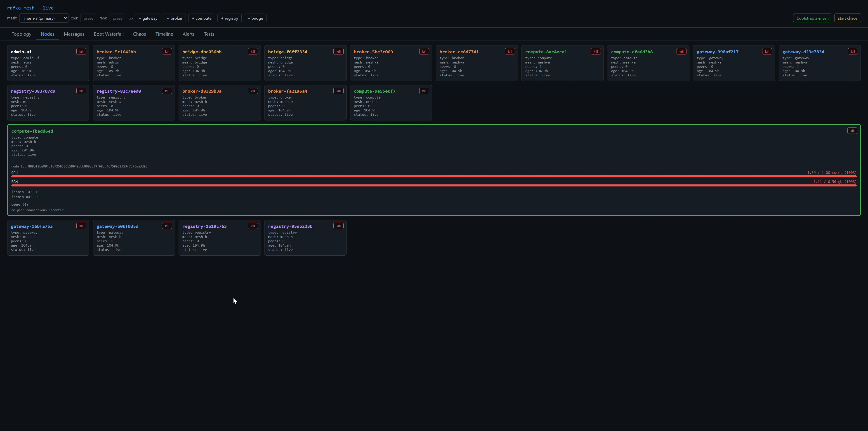
Task: Kill node compute-8ac4eca1
Action: point(595,52)
